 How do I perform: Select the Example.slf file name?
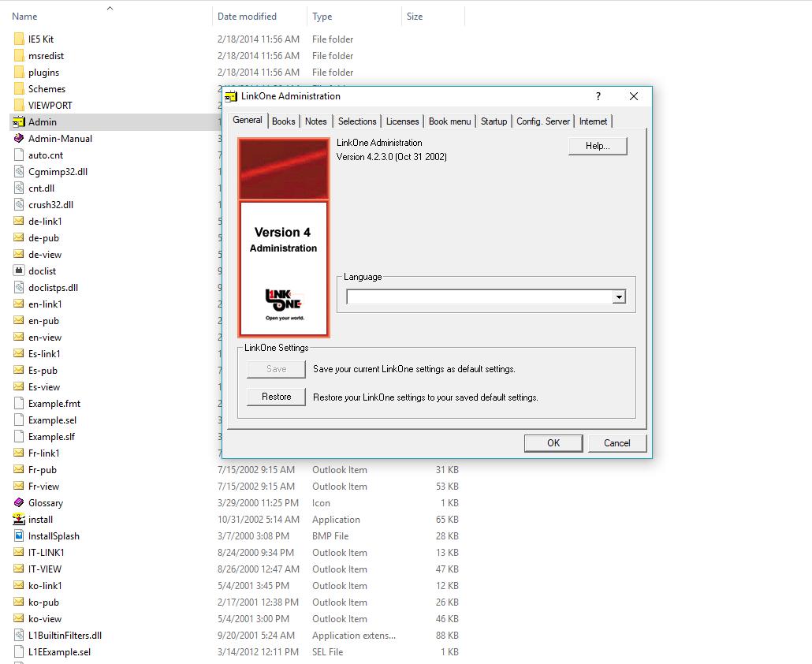pos(51,437)
